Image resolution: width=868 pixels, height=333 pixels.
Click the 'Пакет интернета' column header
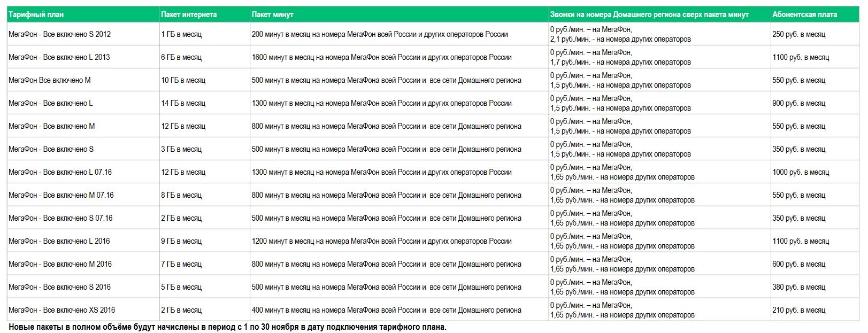pos(205,14)
